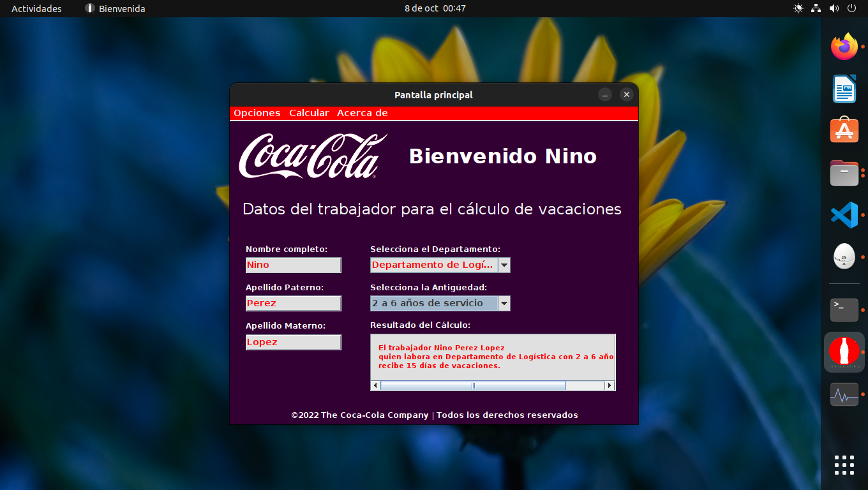
Task: Click the 2 a 6 años de servicio selection
Action: coord(434,303)
